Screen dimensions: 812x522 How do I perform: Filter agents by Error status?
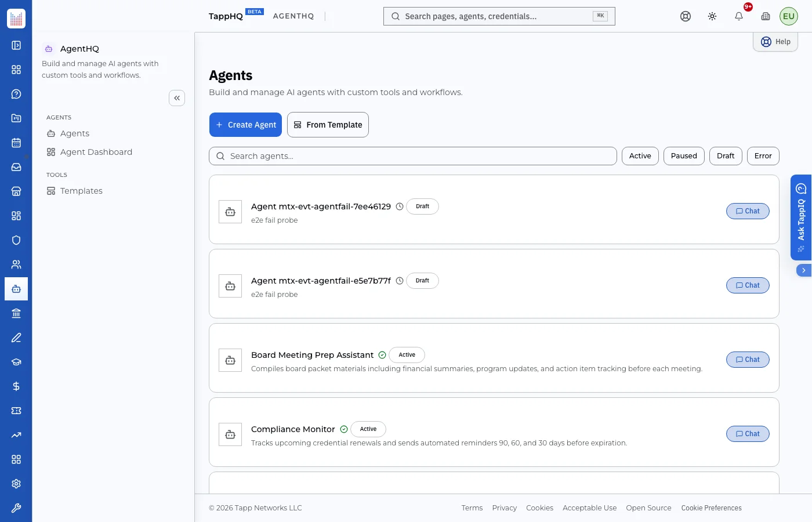tap(763, 156)
